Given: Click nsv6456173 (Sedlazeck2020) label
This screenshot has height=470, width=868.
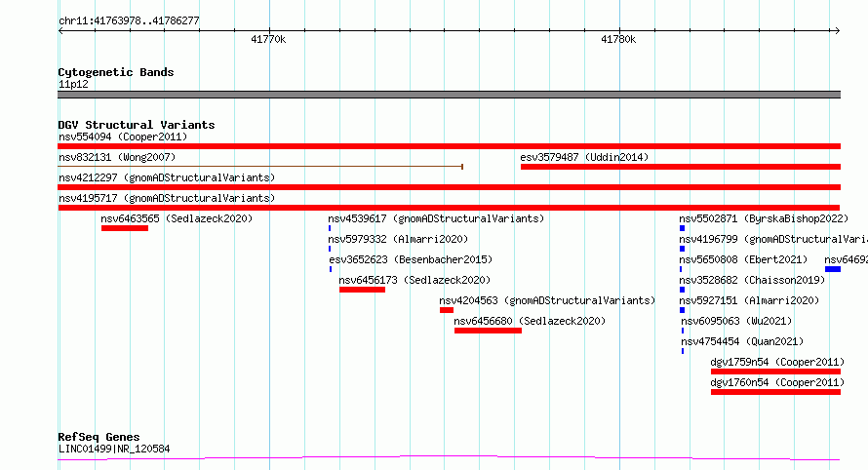Looking at the screenshot, I should [414, 280].
